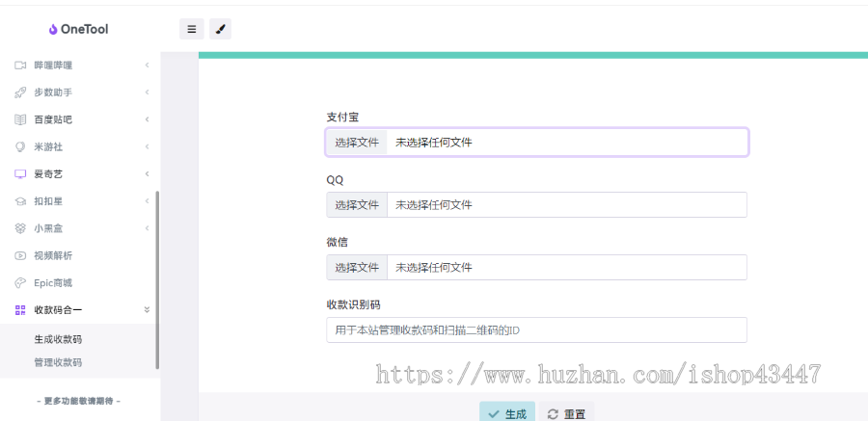Image resolution: width=868 pixels, height=421 pixels.
Task: Expand the 米游社 submenu chevron
Action: pyautogui.click(x=147, y=146)
